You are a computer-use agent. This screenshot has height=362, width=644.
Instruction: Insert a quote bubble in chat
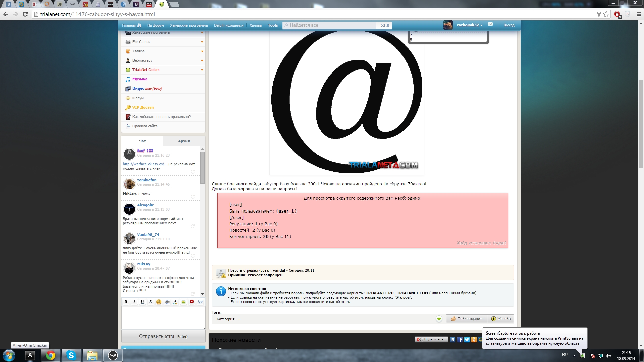(x=200, y=302)
